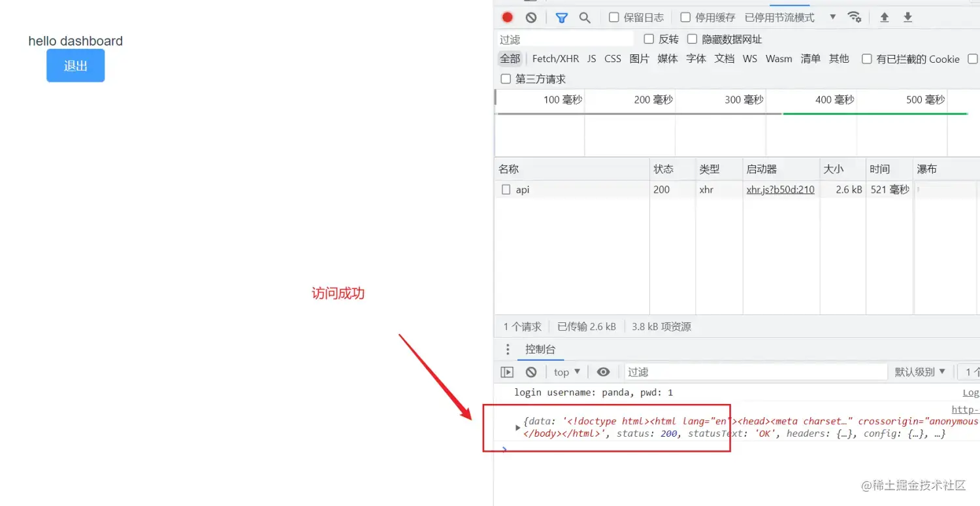This screenshot has height=506, width=980.
Task: Sort by 类型 column header
Action: coord(719,169)
